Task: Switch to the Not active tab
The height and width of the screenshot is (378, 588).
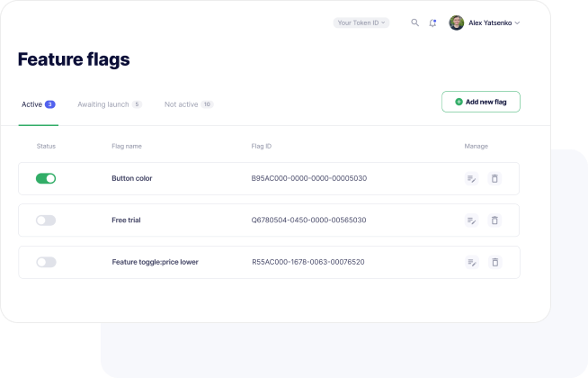Action: [x=189, y=104]
